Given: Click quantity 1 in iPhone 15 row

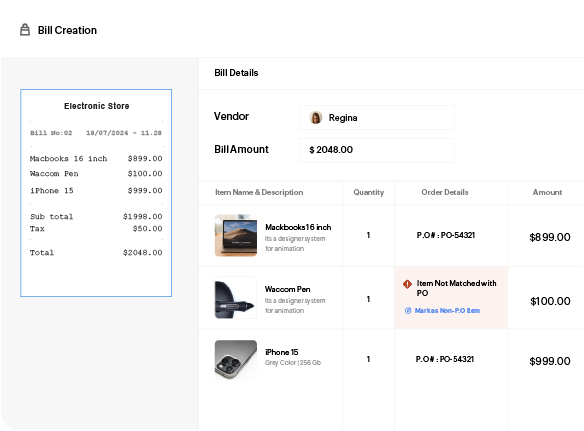Looking at the screenshot, I should (368, 359).
